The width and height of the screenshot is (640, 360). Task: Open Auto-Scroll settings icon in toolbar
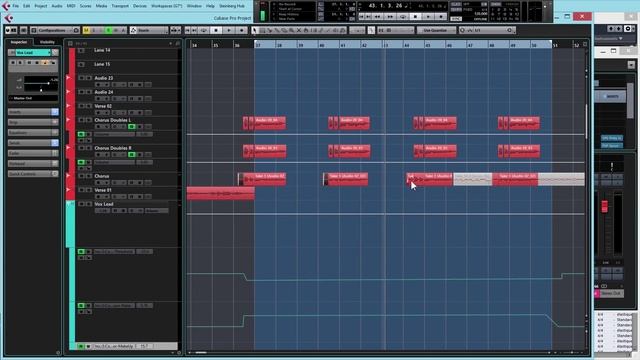tap(176, 30)
